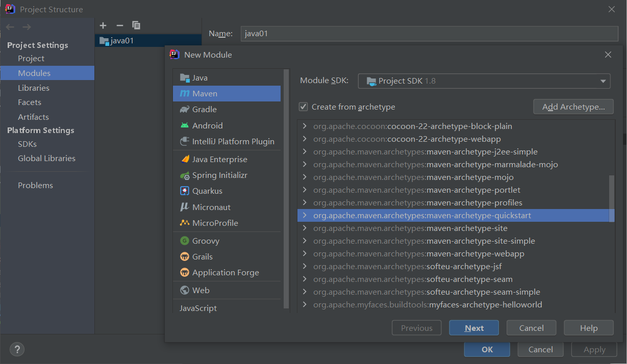
Task: Select java01 module in list
Action: tap(148, 41)
